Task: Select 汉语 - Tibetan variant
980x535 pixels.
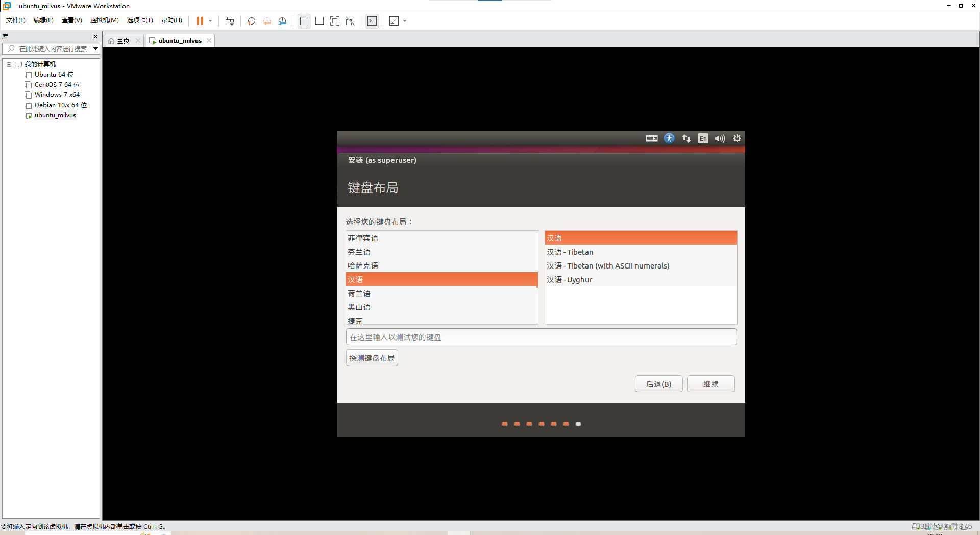Action: point(641,252)
